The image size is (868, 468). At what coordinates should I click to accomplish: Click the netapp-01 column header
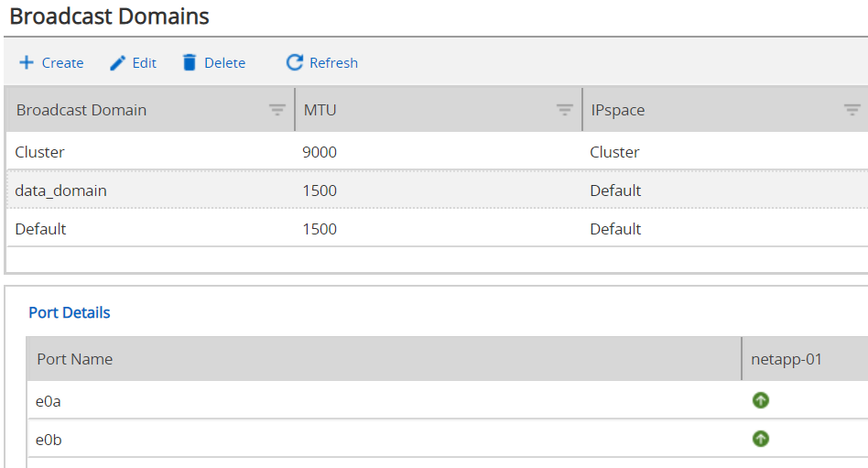tap(787, 359)
